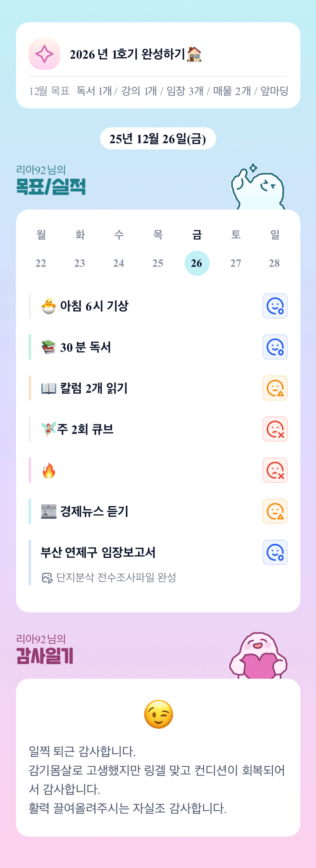Image resolution: width=316 pixels, height=868 pixels.
Task: Open the 단지분석 전수조사파일 완성 note
Action: pos(116,578)
